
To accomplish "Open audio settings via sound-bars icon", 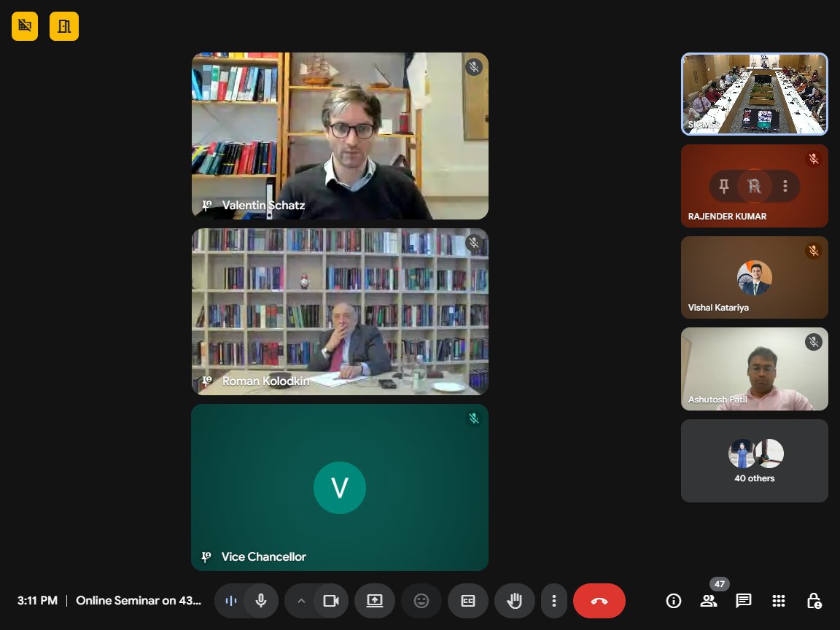I will (231, 601).
